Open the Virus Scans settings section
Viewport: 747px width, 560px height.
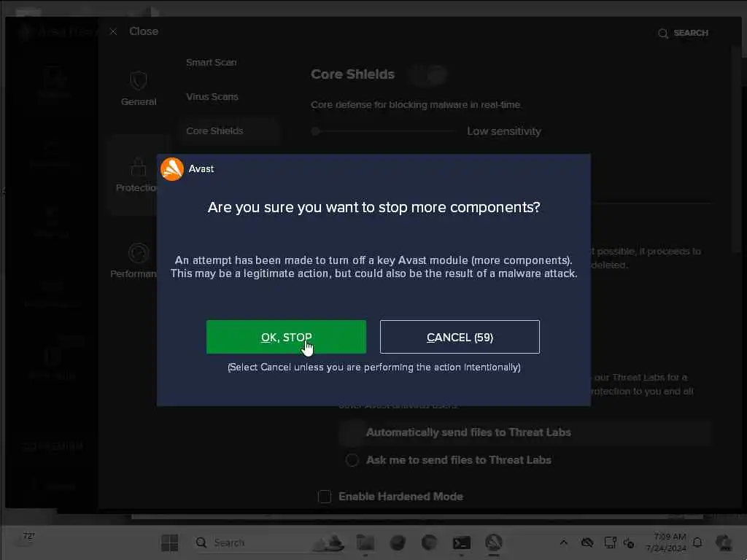pyautogui.click(x=212, y=97)
